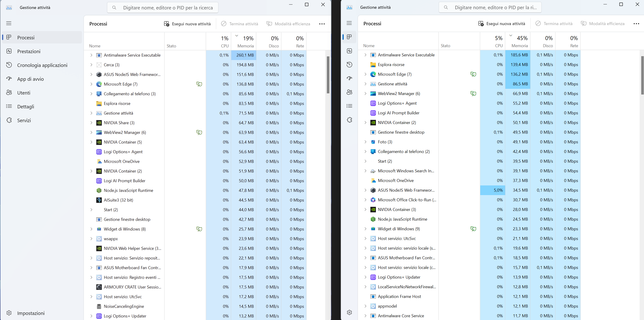The height and width of the screenshot is (320, 644).
Task: Expand Microsoft Office Click-to-Run in right window
Action: click(365, 200)
